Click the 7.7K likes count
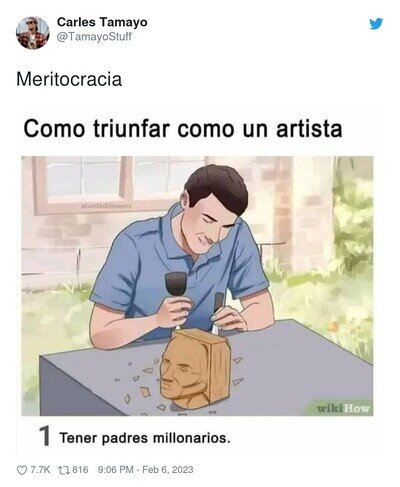Viewport: 400px width, 487px height. coord(40,470)
